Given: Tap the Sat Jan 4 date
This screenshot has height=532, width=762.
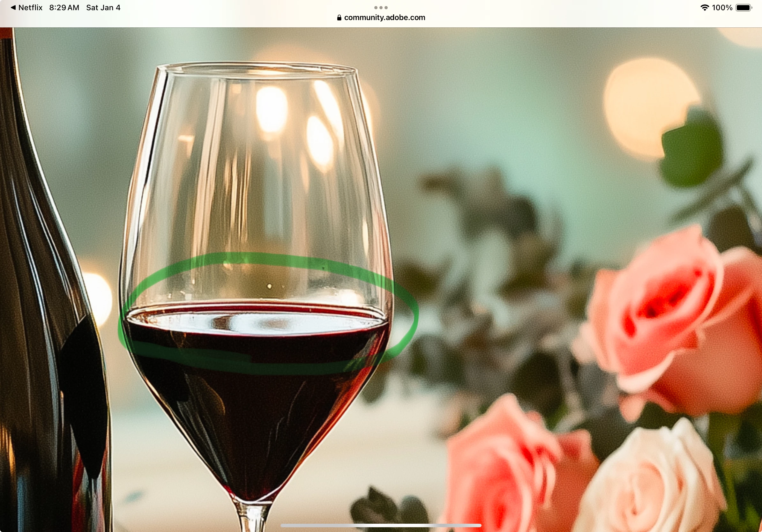Looking at the screenshot, I should pos(103,8).
